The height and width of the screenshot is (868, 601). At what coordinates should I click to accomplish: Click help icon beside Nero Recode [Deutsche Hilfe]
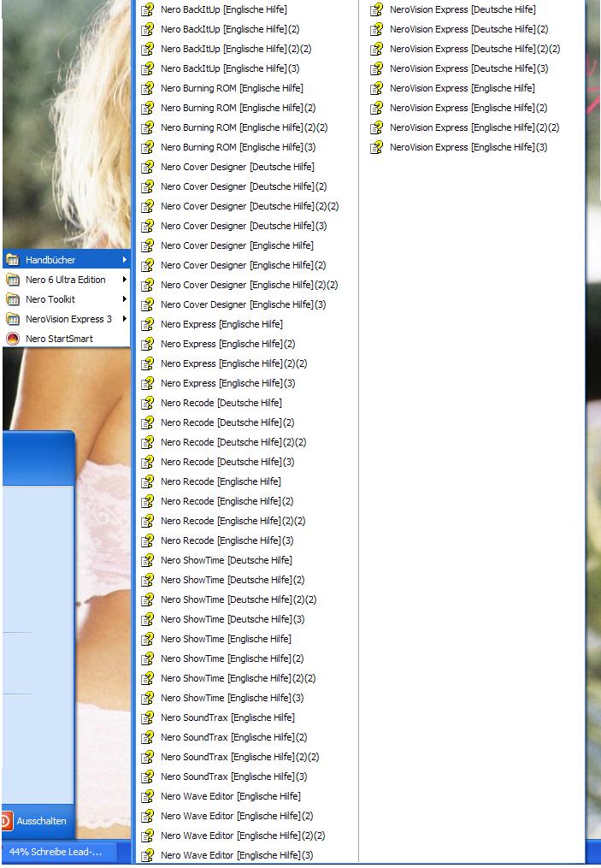pos(147,403)
